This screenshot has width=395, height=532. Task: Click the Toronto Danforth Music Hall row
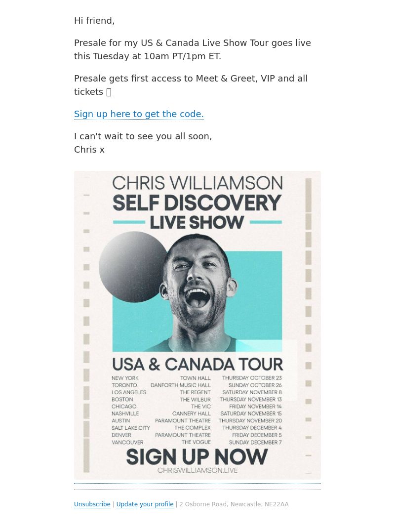(197, 385)
